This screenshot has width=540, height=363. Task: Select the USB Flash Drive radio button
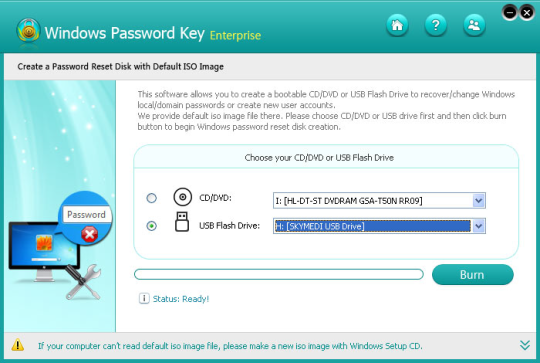152,226
